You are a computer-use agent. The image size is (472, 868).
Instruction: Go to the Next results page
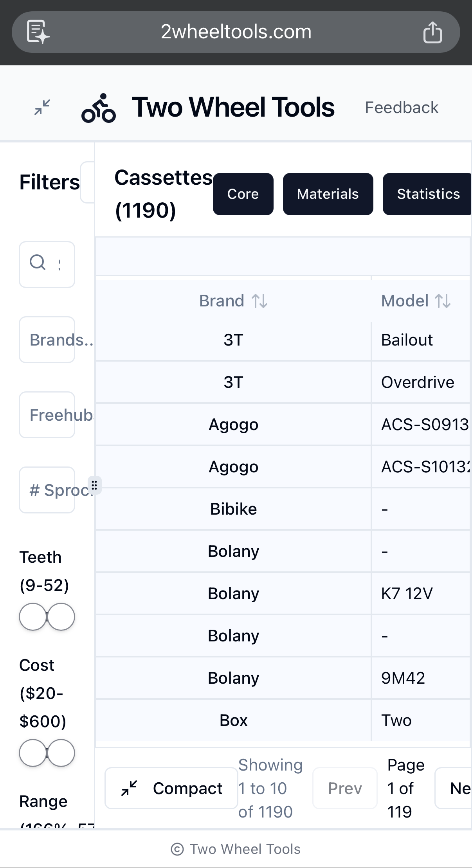(x=456, y=788)
